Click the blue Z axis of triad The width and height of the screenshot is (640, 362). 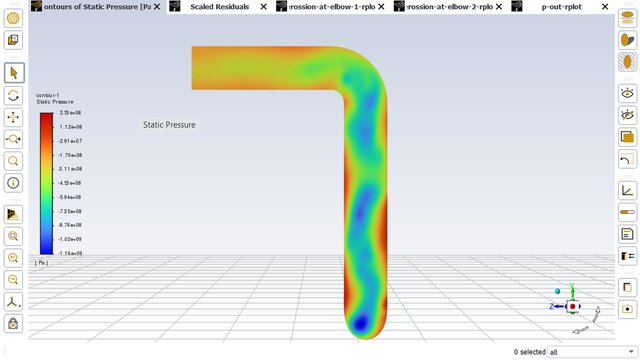(557, 306)
